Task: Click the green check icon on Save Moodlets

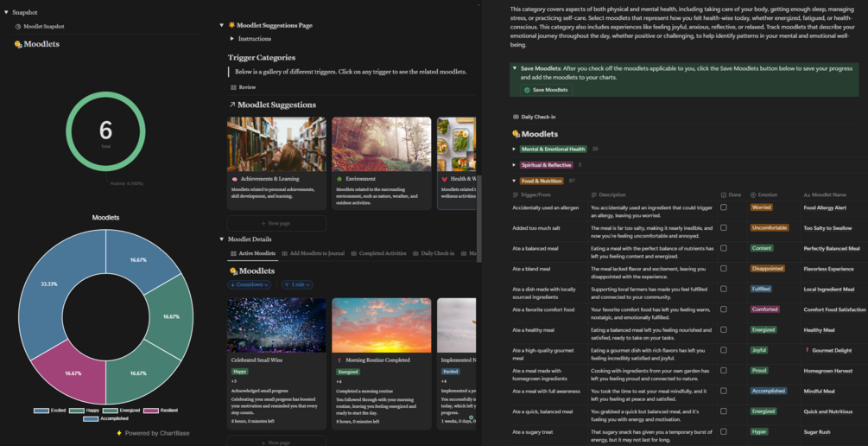Action: pyautogui.click(x=527, y=90)
